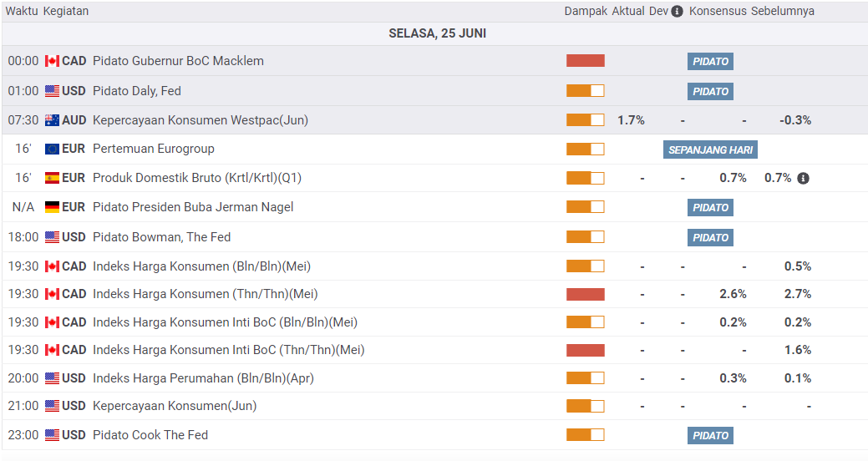Click the Australia flag for Westpac Consumer Confidence

point(52,120)
